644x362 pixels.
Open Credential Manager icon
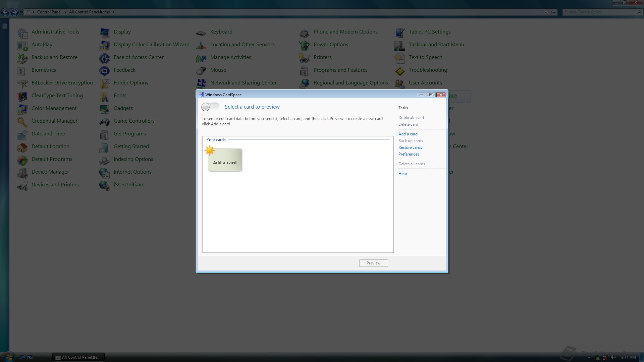(22, 122)
